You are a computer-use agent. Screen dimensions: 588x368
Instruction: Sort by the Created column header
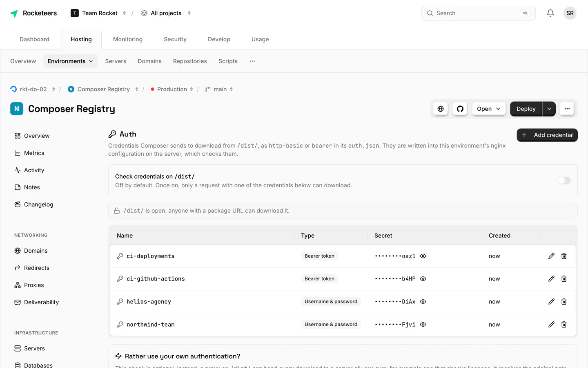click(499, 236)
